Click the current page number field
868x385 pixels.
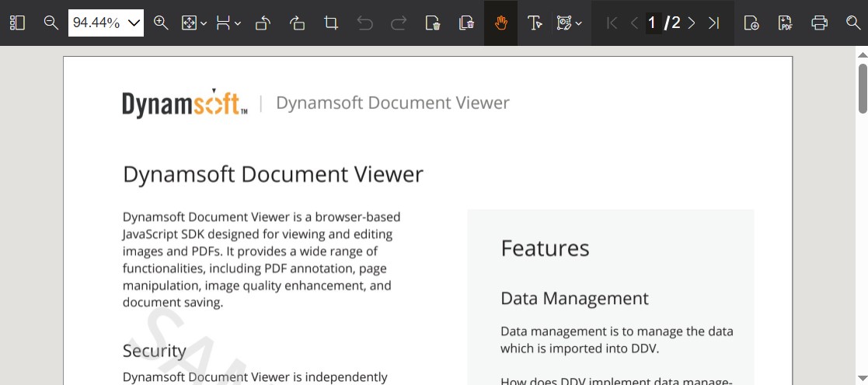pyautogui.click(x=653, y=23)
